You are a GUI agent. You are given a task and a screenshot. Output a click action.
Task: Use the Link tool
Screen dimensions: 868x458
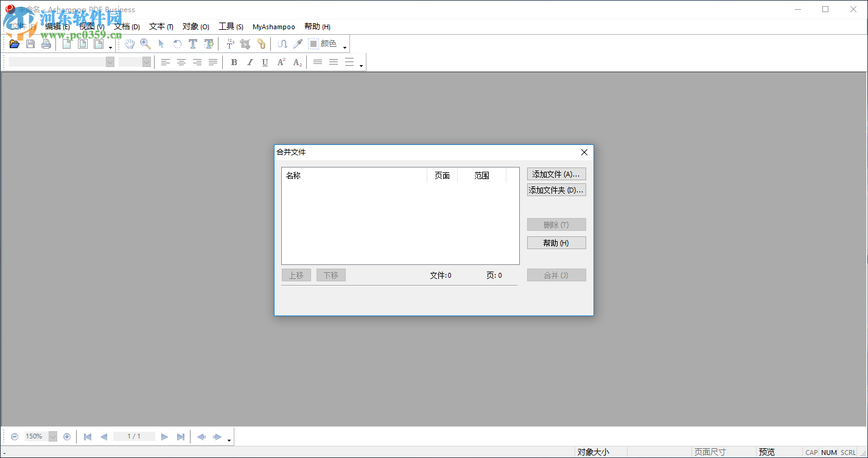[261, 43]
